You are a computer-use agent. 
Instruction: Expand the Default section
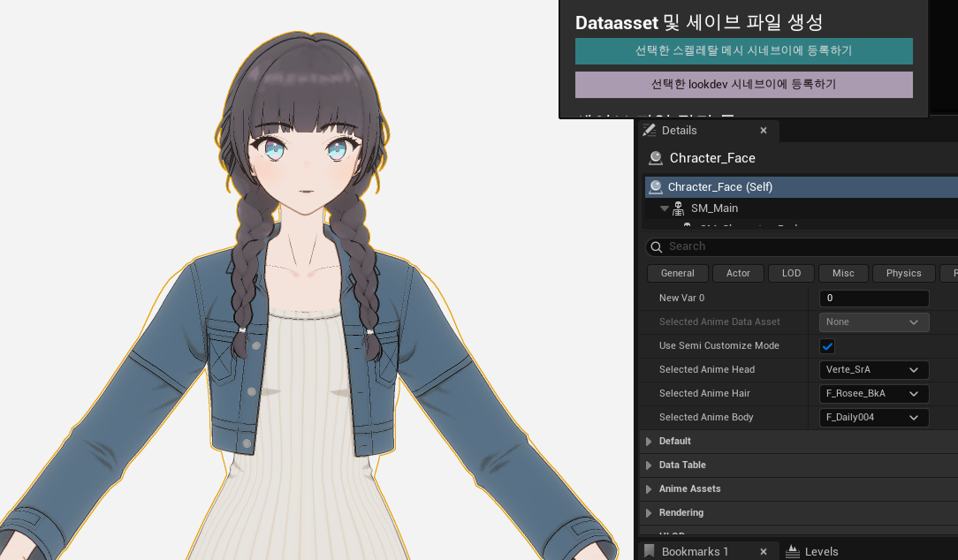(648, 441)
